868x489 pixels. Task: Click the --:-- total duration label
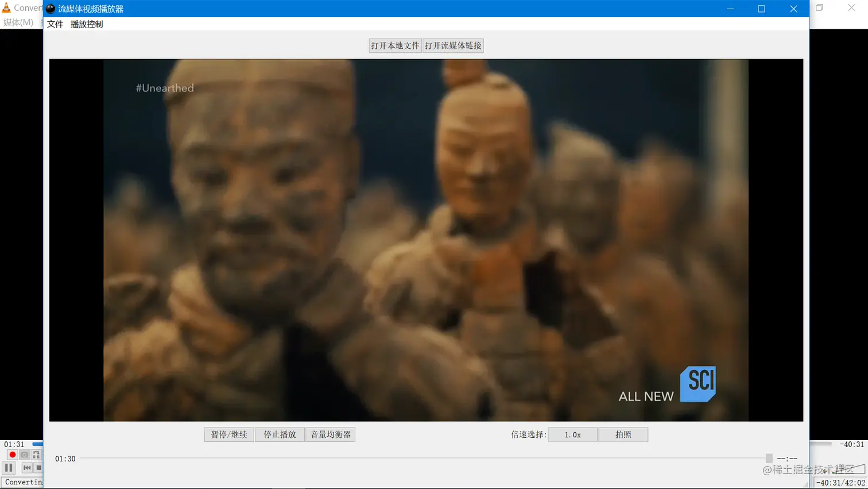click(x=787, y=459)
